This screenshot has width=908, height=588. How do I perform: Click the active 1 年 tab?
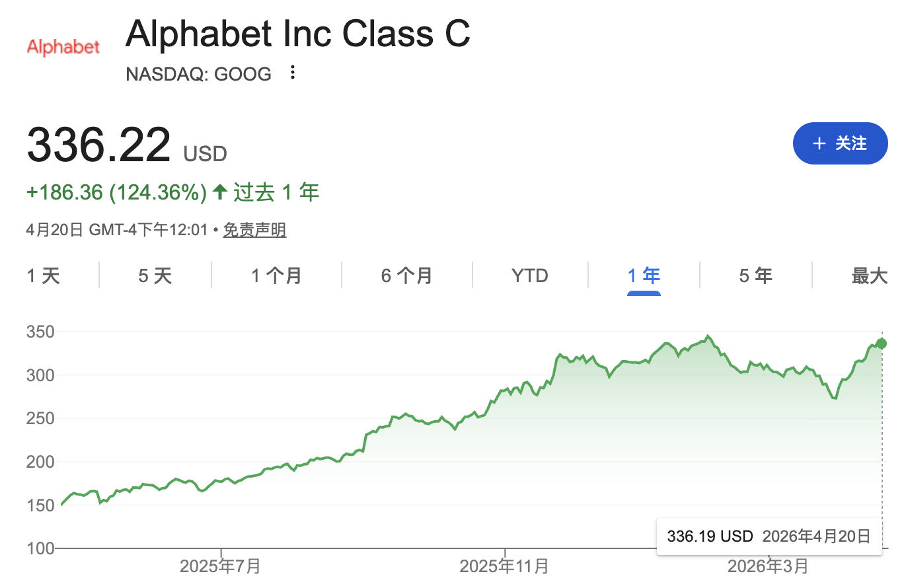(644, 276)
